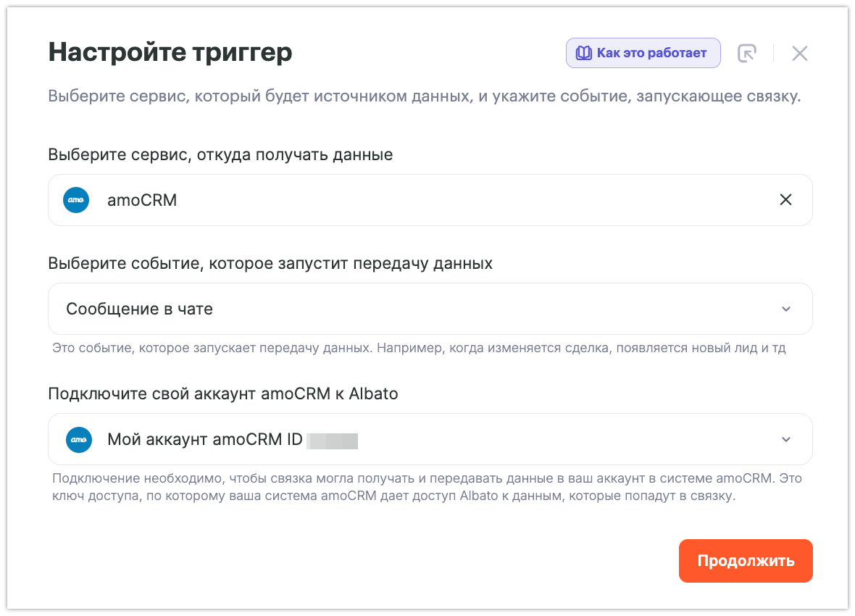Click the hint text below event dropdown
The image size is (855, 616).
(x=419, y=348)
